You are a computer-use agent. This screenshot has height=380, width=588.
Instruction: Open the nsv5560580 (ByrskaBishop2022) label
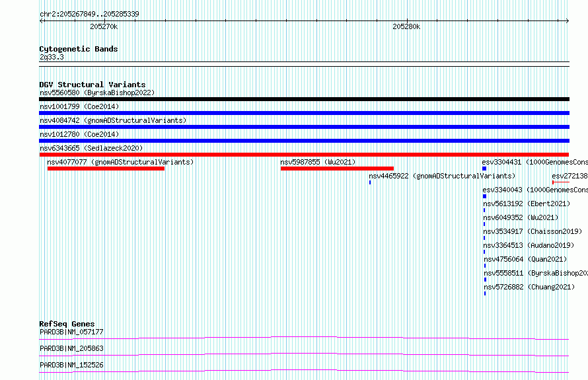coord(97,93)
